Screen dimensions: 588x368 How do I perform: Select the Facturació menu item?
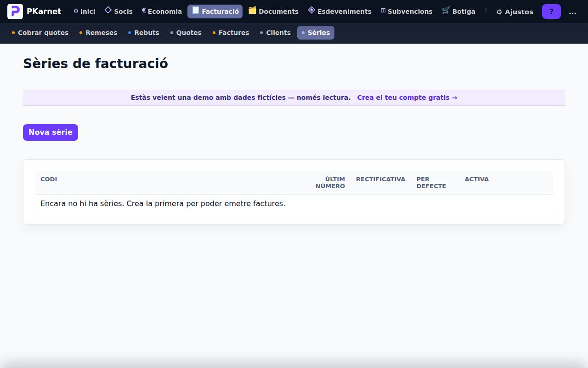pos(215,11)
